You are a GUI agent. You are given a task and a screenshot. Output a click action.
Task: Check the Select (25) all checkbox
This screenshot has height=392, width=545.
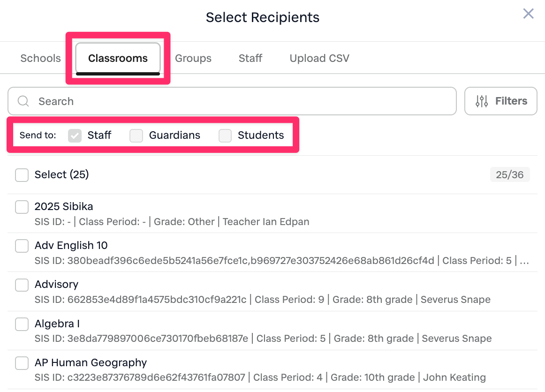point(22,175)
